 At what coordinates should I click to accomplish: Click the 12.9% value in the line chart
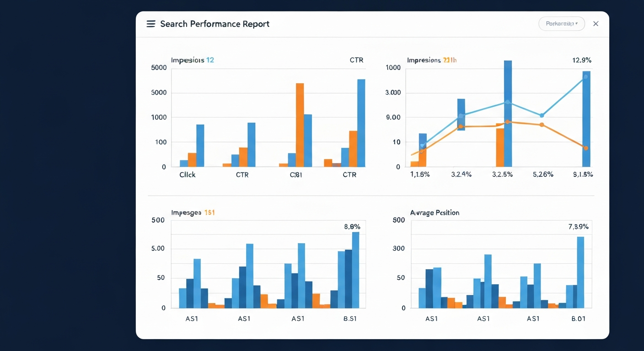(x=582, y=60)
